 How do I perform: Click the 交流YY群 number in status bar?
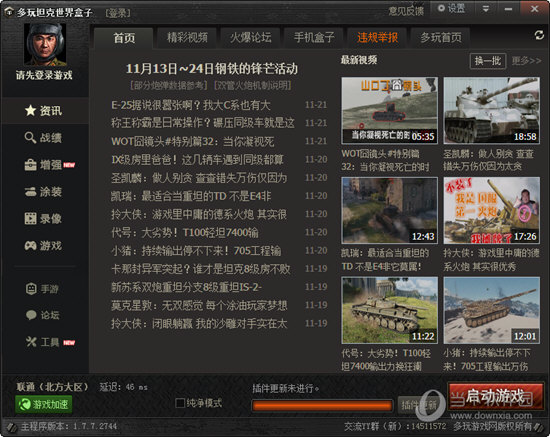click(x=395, y=426)
